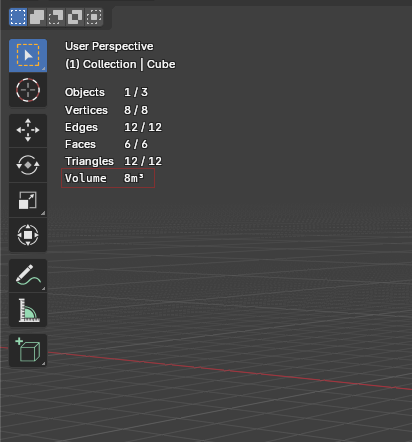Click the Objects 1 / 3 statistic
The image size is (412, 442).
click(x=106, y=92)
